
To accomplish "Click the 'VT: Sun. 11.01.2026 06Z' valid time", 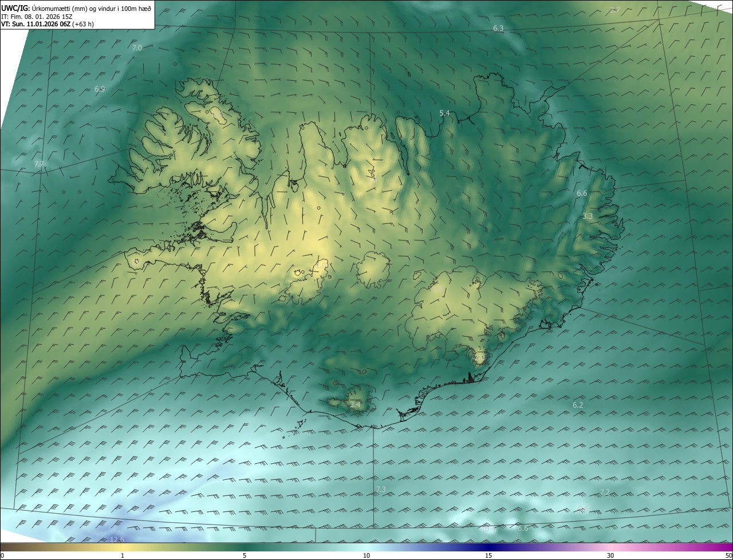I will [x=36, y=25].
